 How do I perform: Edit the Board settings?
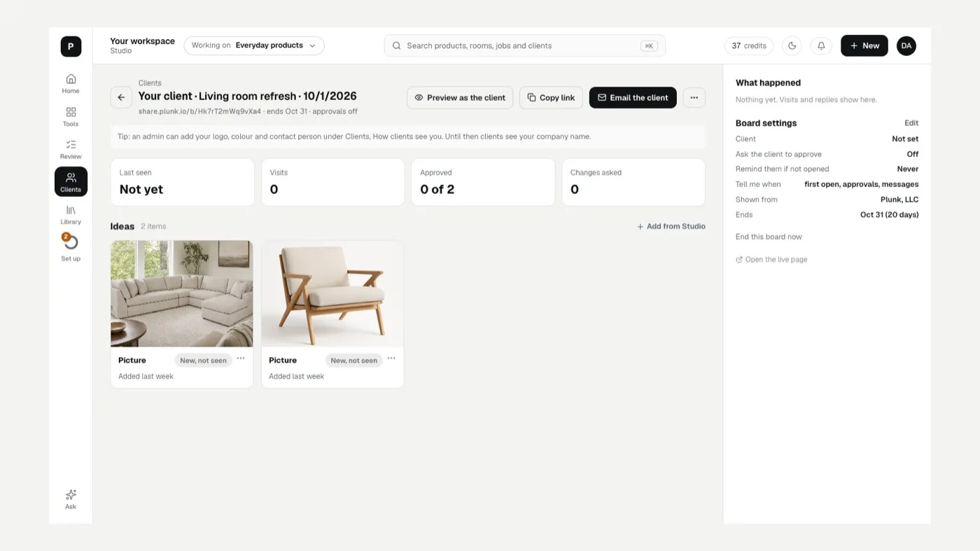point(911,123)
